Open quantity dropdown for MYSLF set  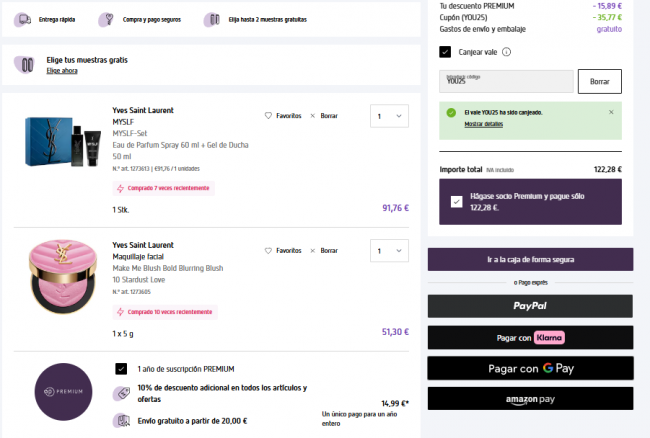click(389, 117)
